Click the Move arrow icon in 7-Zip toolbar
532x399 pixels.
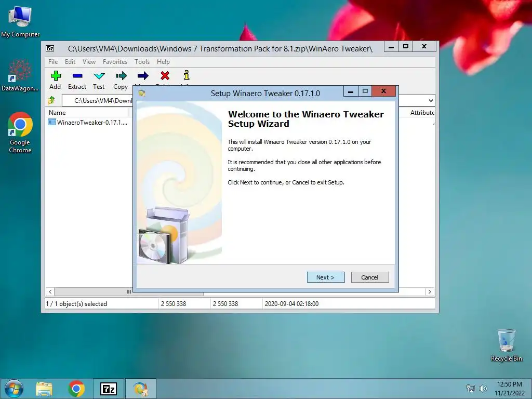pos(143,76)
